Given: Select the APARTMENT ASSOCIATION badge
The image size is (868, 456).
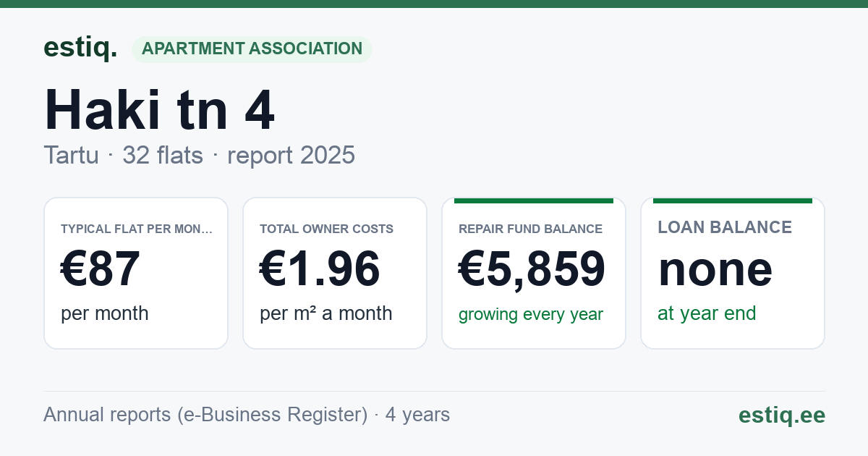Looking at the screenshot, I should click(252, 48).
